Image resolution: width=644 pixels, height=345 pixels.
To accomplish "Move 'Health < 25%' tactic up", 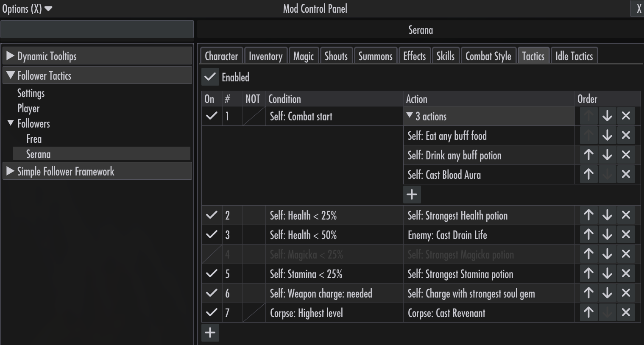I will point(588,215).
